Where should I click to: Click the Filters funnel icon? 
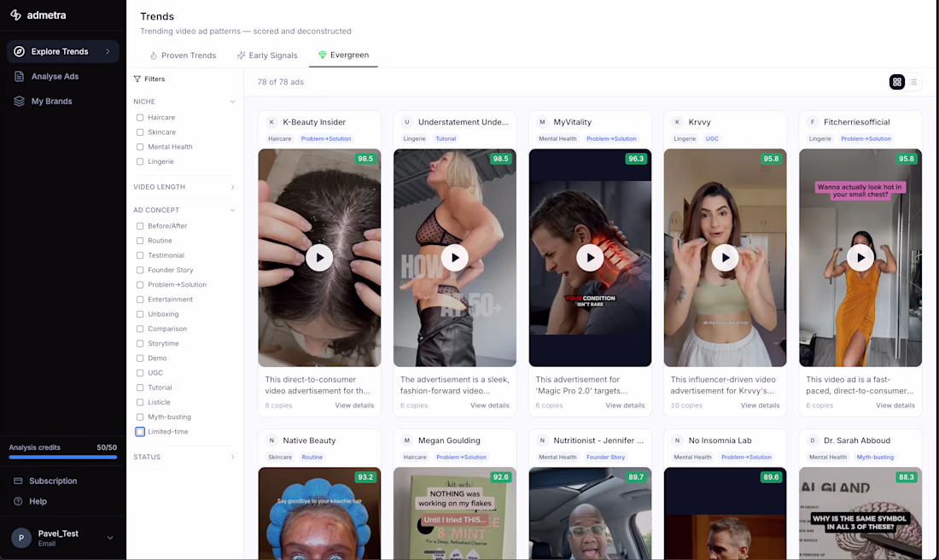coord(137,79)
